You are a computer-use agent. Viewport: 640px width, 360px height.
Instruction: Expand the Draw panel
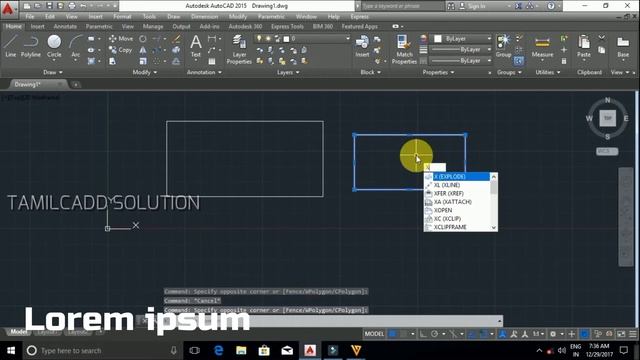[x=53, y=72]
